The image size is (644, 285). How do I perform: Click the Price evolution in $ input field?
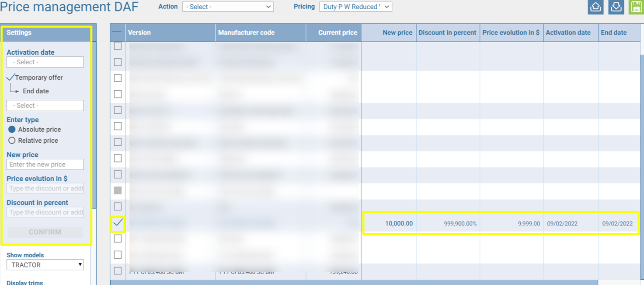tap(45, 188)
